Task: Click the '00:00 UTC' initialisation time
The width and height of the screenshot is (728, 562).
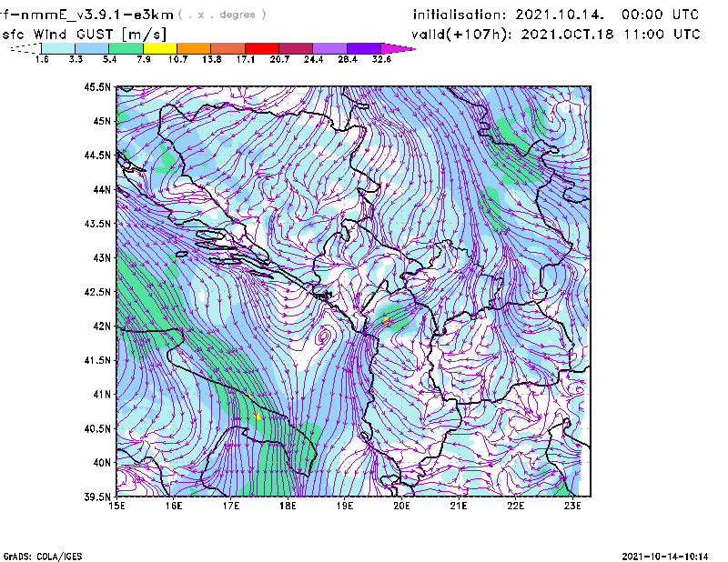Action: pos(660,15)
